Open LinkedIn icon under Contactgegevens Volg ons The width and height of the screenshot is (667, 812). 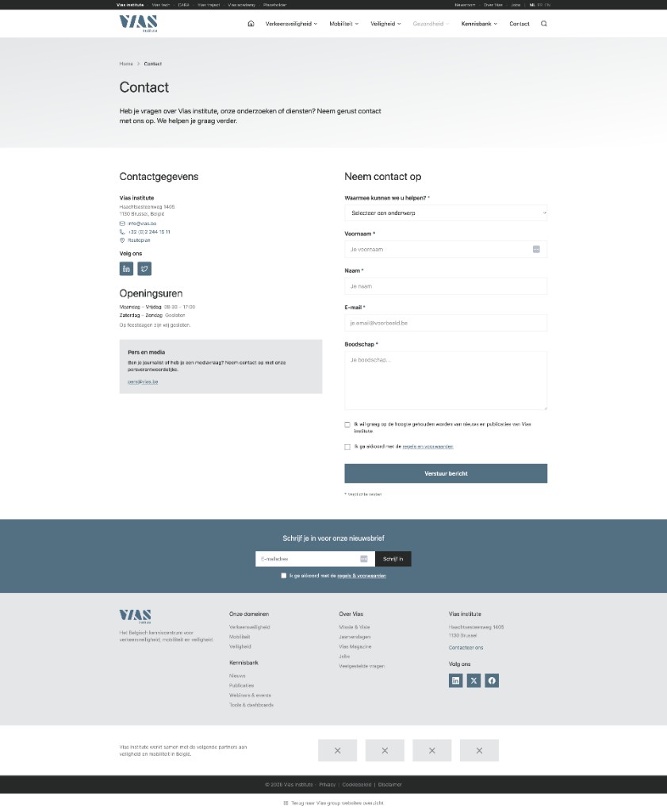click(126, 269)
